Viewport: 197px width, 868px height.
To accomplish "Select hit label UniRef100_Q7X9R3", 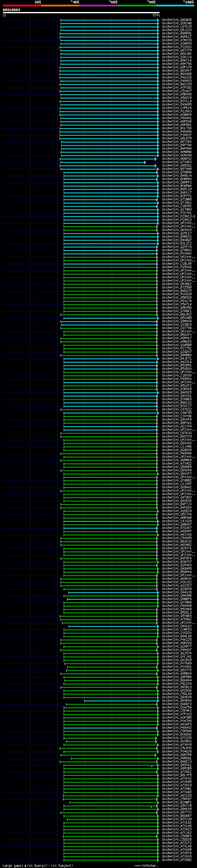I will pyautogui.click(x=177, y=162).
